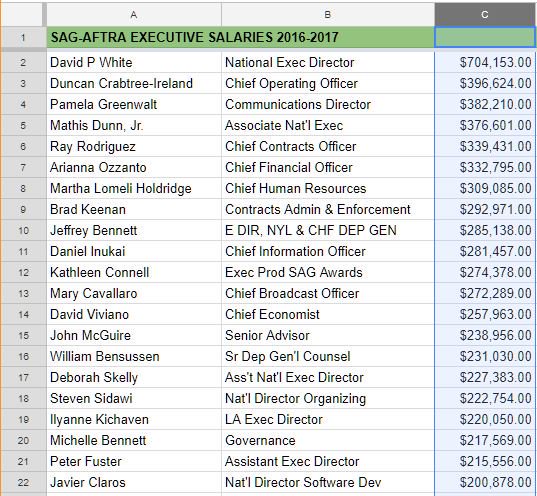The width and height of the screenshot is (537, 496).
Task: Select the cell Brad Keenan
Action: click(134, 209)
